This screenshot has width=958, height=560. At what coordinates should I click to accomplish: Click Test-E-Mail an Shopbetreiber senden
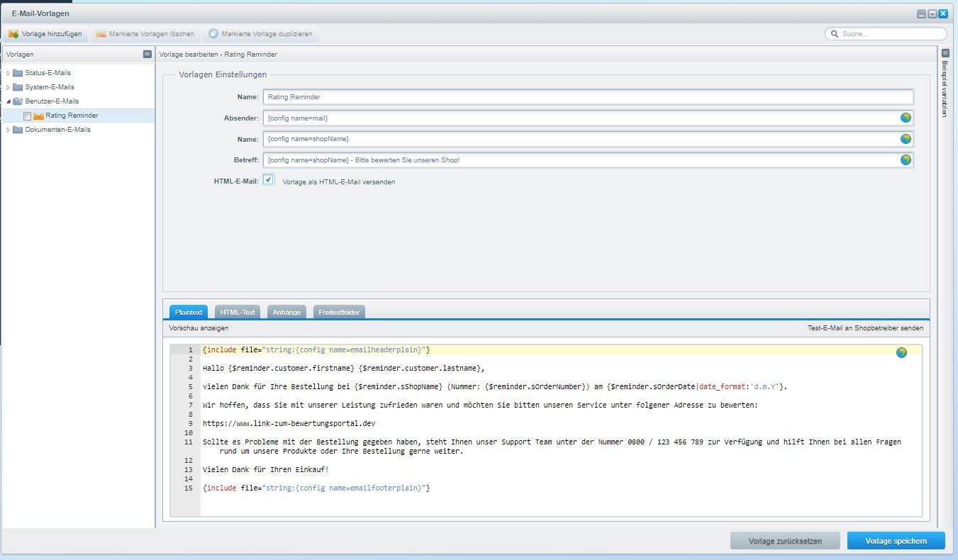[865, 328]
